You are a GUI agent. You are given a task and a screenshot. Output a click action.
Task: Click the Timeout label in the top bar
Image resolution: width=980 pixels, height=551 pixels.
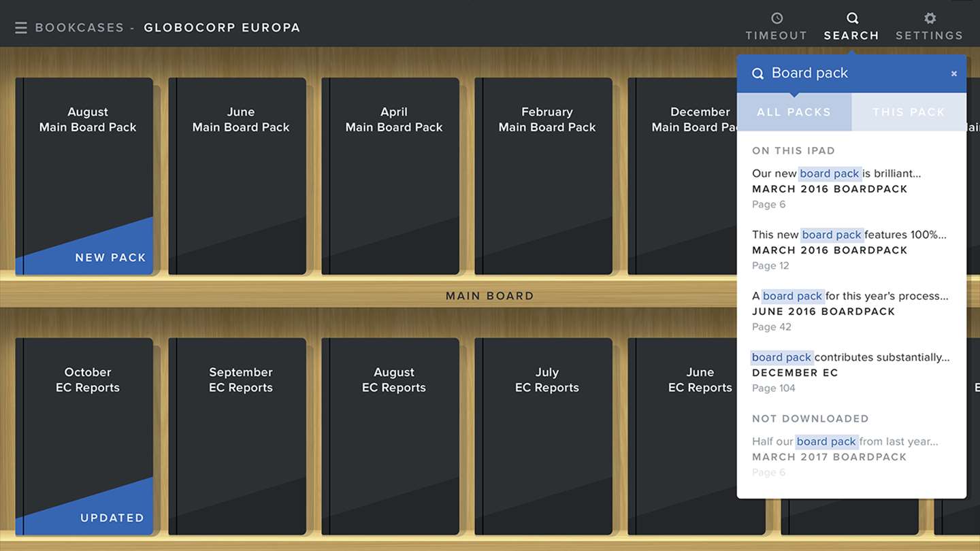click(x=777, y=35)
